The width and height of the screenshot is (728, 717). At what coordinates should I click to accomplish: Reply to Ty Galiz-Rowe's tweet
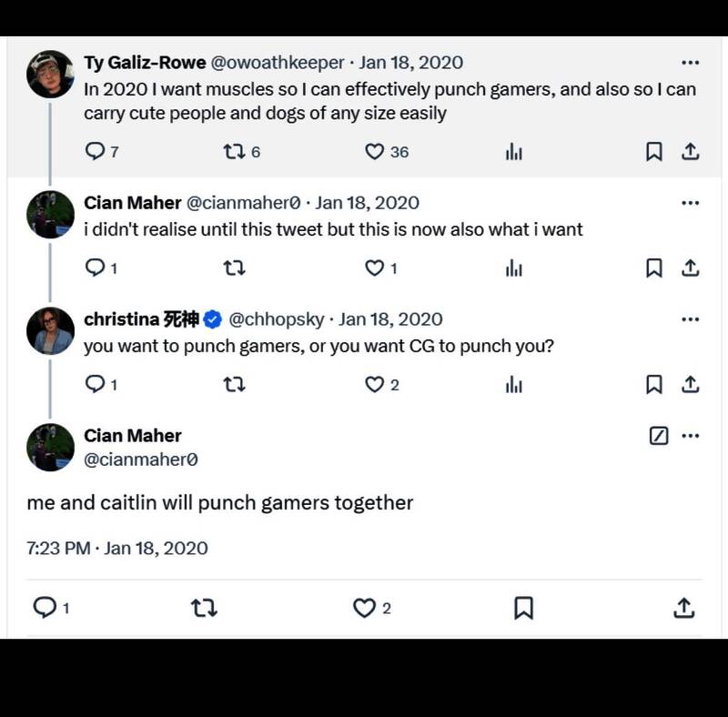(95, 152)
